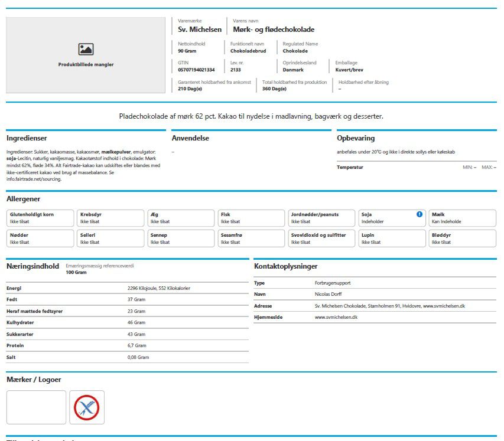Click the GTIN number 05707194021334
The height and width of the screenshot is (441, 504).
pos(196,70)
